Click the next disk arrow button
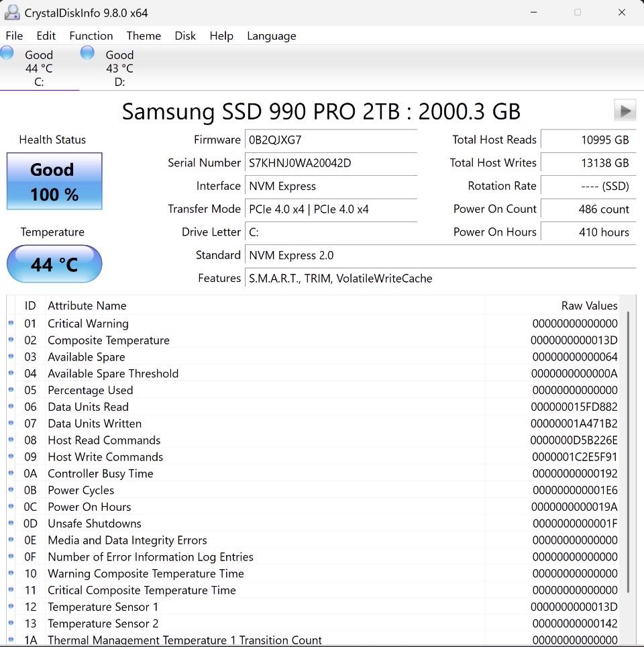 [x=625, y=111]
